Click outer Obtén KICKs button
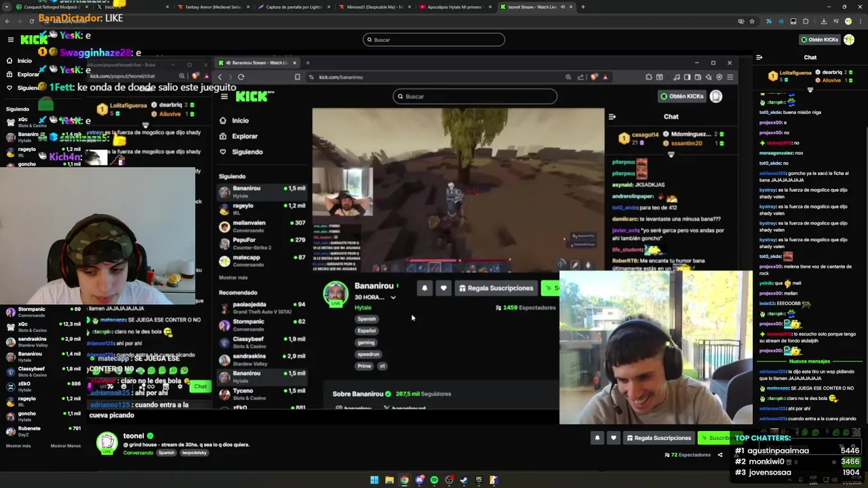Image resolution: width=868 pixels, height=488 pixels. 819,39
